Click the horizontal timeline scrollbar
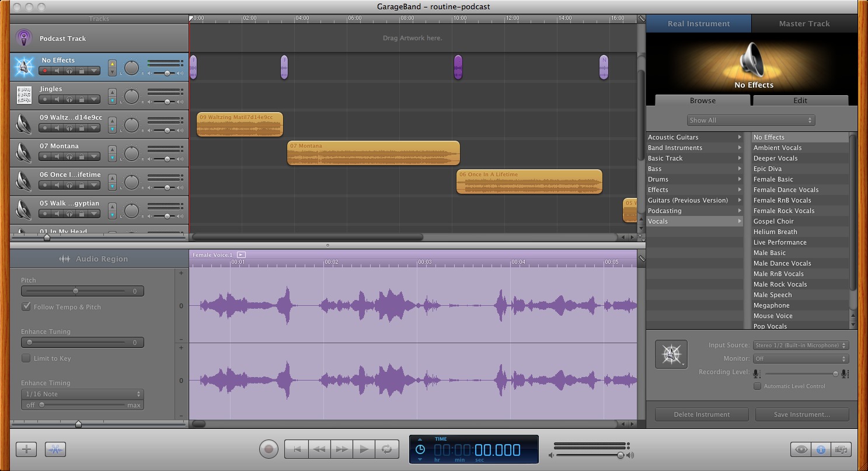 click(x=308, y=237)
